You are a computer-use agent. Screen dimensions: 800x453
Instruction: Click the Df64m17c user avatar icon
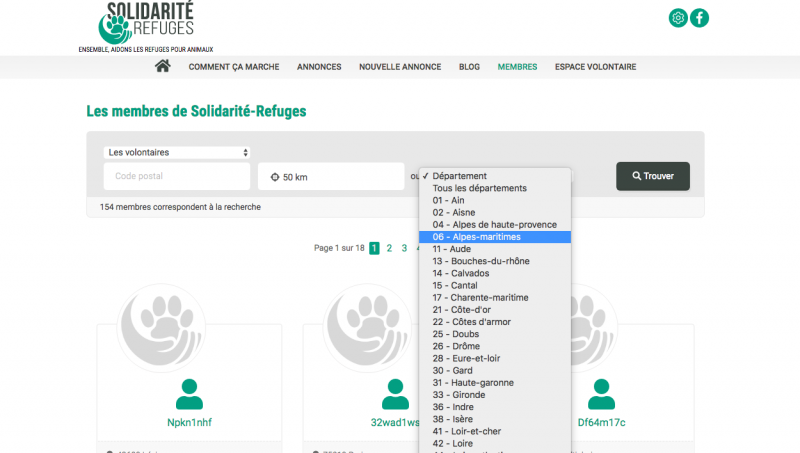[x=601, y=394]
